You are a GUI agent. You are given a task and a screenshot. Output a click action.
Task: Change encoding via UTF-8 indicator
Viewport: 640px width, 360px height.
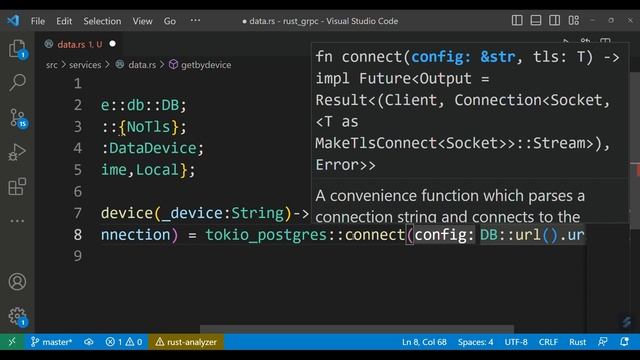[x=516, y=342]
